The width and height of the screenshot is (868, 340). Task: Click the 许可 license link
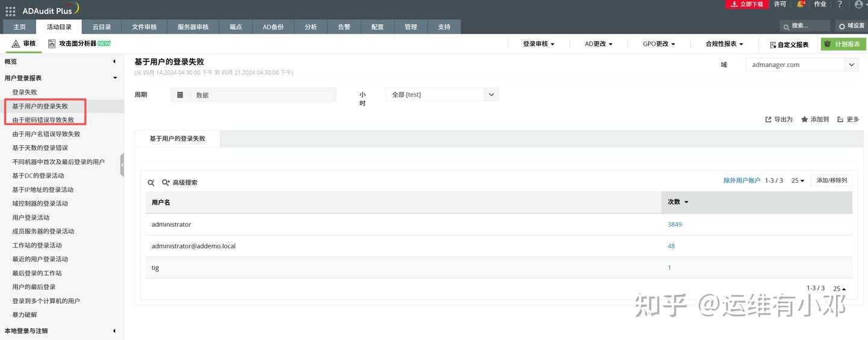tap(780, 4)
